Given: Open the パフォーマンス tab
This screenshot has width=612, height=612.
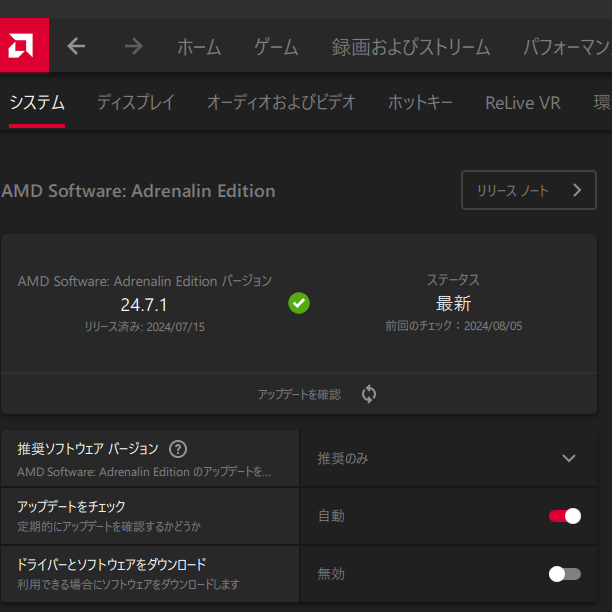Looking at the screenshot, I should 567,47.
